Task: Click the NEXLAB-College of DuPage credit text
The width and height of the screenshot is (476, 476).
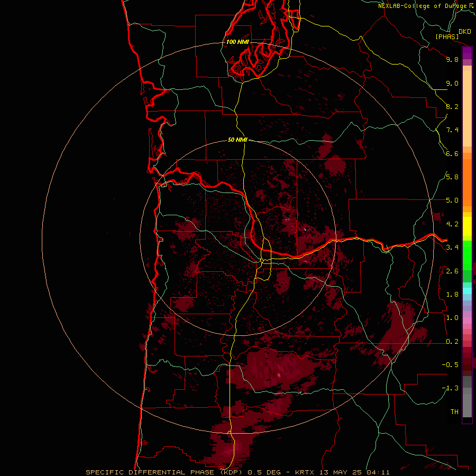Action: [x=423, y=6]
